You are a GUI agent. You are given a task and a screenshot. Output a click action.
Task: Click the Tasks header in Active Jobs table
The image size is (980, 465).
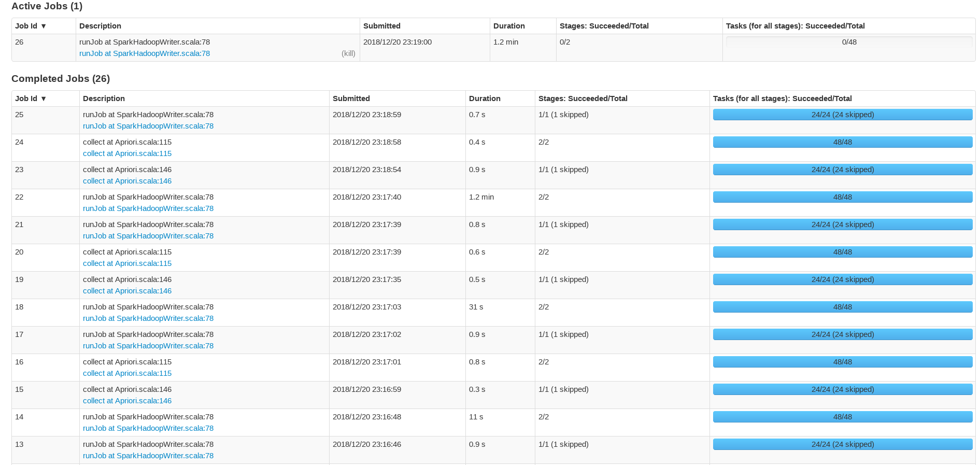796,26
